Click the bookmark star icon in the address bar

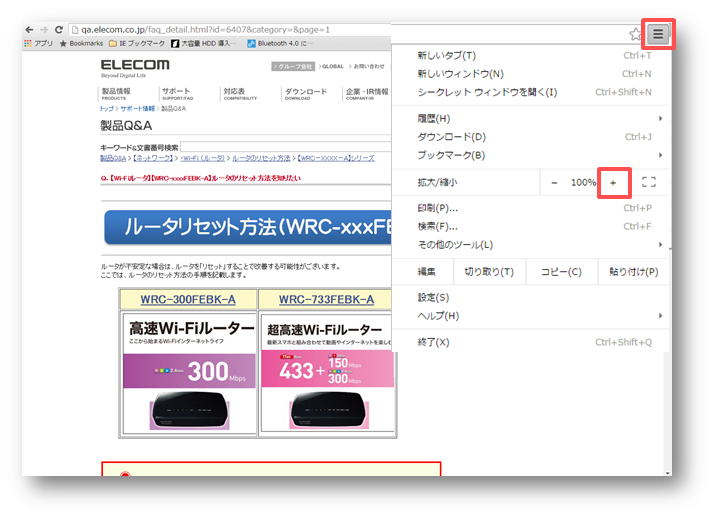(x=635, y=34)
